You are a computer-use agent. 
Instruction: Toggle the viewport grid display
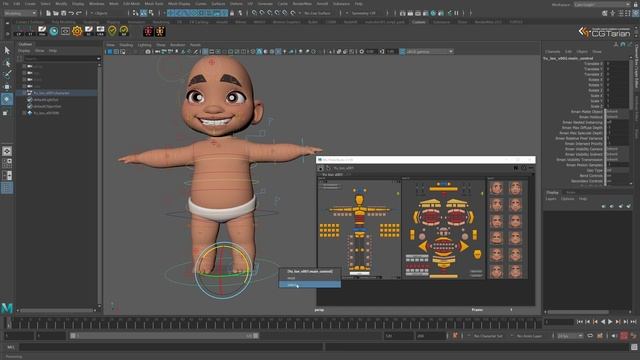(x=205, y=52)
